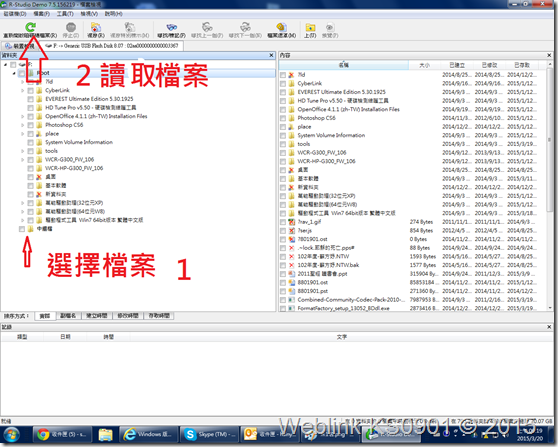Click the Preview eye toolbar icon
Image resolution: width=558 pixels, height=447 pixels.
click(330, 27)
